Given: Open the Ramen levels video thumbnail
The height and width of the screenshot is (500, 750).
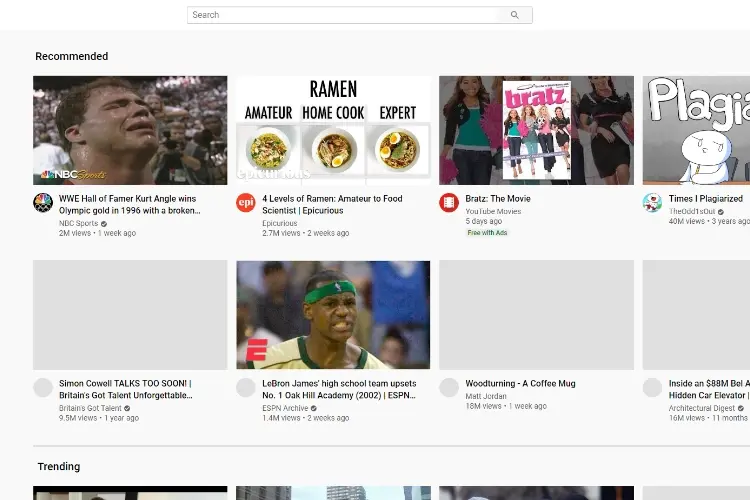Looking at the screenshot, I should [x=333, y=130].
